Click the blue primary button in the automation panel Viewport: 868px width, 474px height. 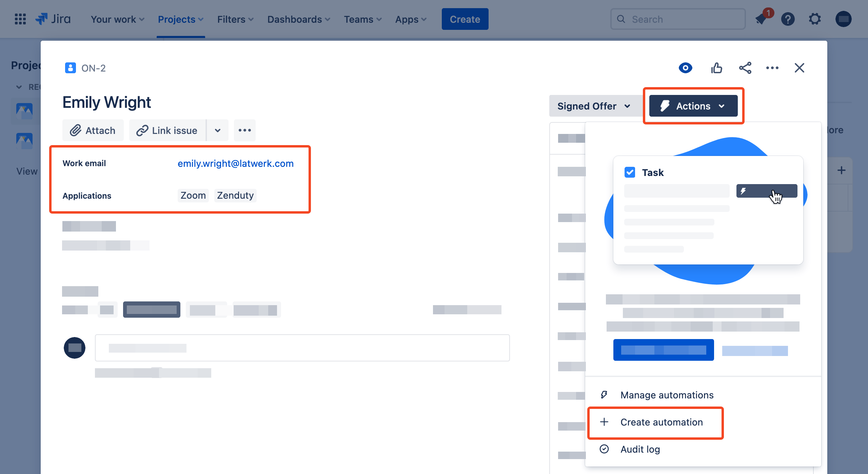(x=664, y=350)
